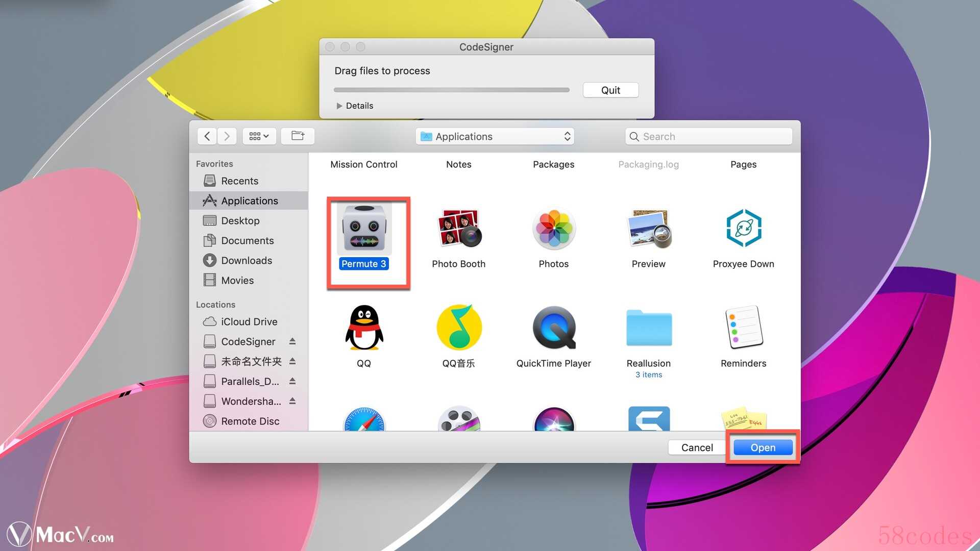This screenshot has height=551, width=980.
Task: Open the Reallusion folder
Action: click(x=648, y=328)
